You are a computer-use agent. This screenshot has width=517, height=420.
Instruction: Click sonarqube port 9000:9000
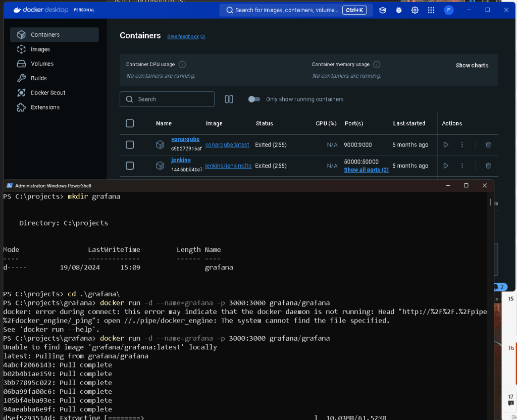coord(358,145)
